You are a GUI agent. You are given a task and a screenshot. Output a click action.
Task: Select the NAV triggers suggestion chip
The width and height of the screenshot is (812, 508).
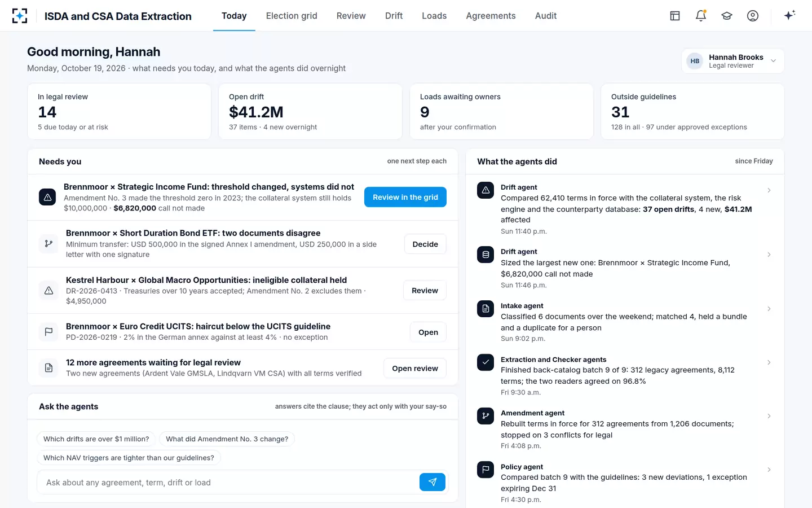coord(129,458)
